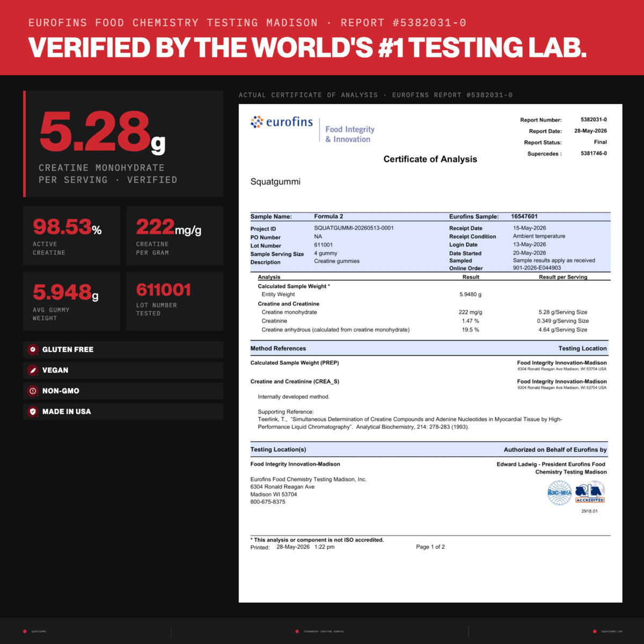Click the Creatine anhydrous result 19.5 %
Screen dimensions: 644x644
point(470,330)
